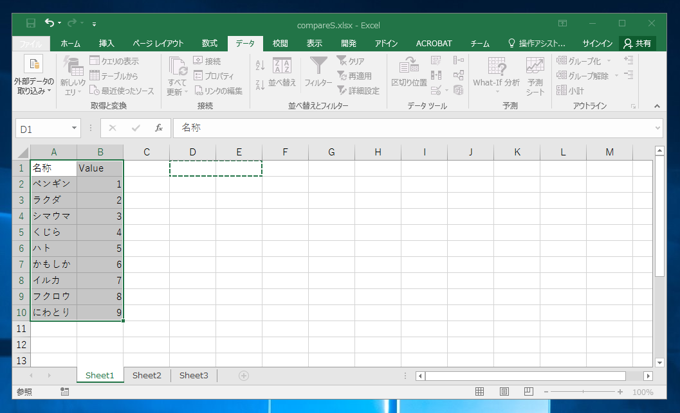
Task: Open the 並べ替え sort dialog
Action: point(282,72)
